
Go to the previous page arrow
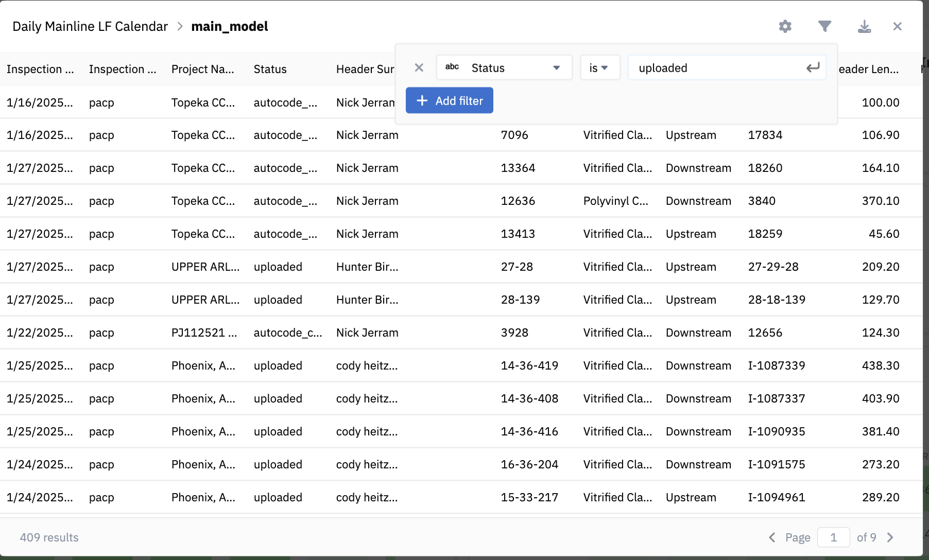click(772, 537)
